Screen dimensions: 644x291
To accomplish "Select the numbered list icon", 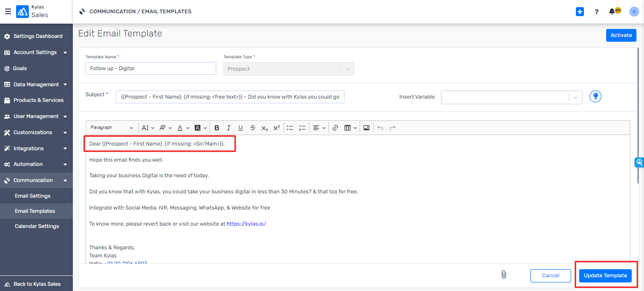I will pos(302,127).
